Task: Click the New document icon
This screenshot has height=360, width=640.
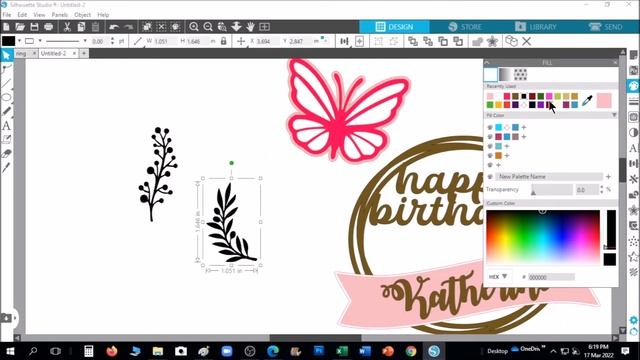Action: click(6, 27)
